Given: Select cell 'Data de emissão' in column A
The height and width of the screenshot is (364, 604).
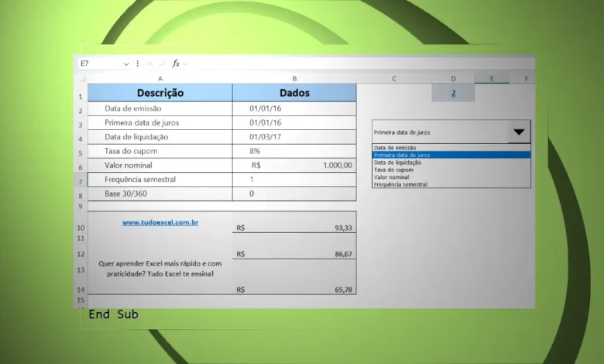Looking at the screenshot, I should [x=160, y=108].
